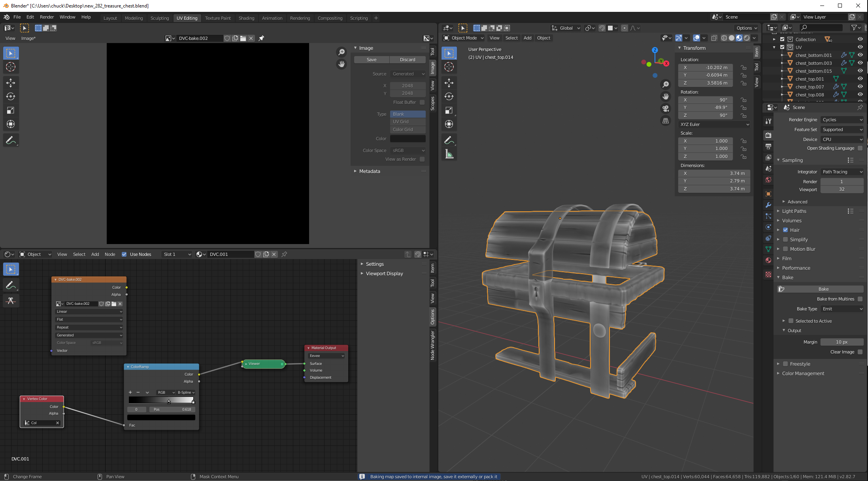The image size is (868, 481).
Task: Open the Render Engine dropdown
Action: pos(842,120)
